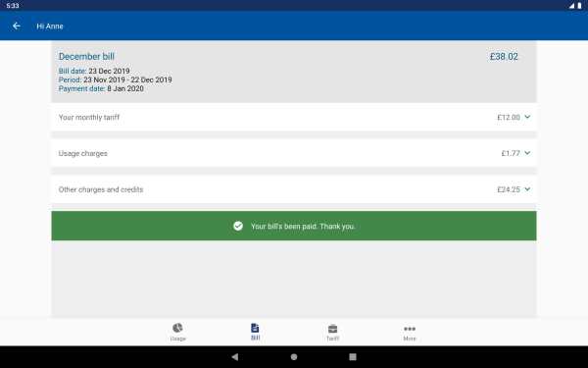Tap the Hi Anne header title
588x368 pixels.
[x=50, y=26]
